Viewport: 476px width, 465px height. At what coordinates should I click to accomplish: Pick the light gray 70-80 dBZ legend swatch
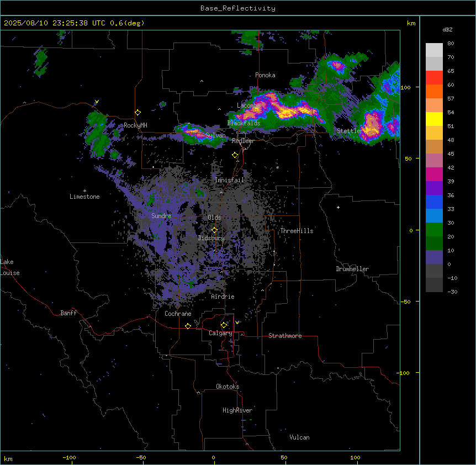click(x=434, y=50)
